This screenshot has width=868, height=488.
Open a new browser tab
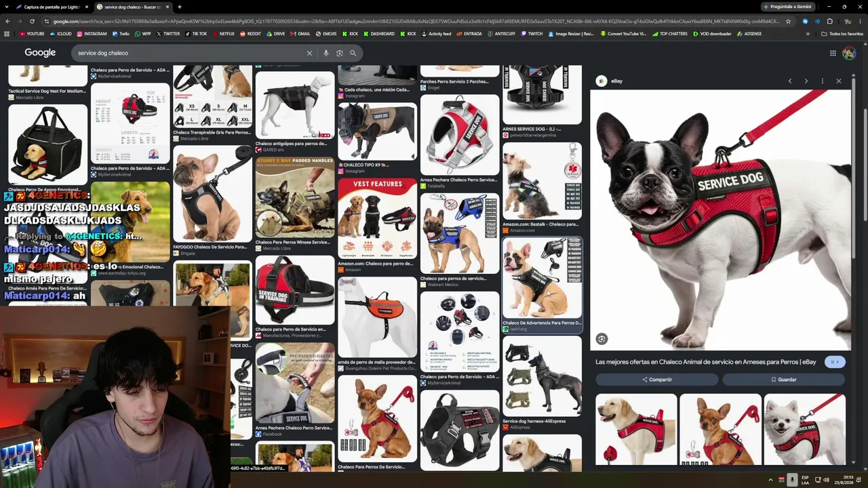tap(179, 7)
